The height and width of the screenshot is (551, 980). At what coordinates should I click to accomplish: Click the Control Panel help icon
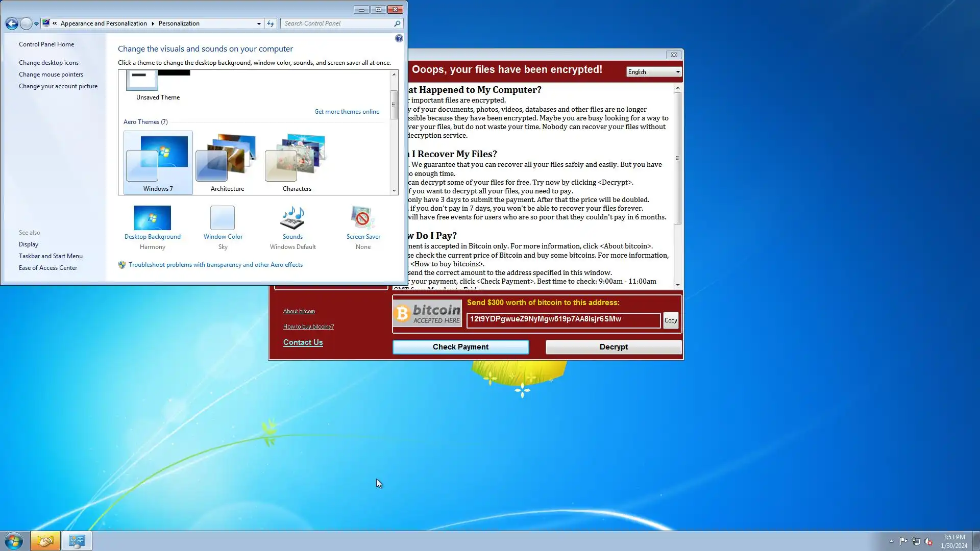[399, 38]
